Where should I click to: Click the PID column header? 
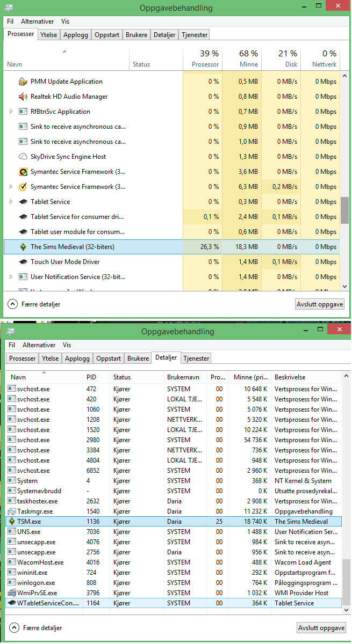pos(91,377)
